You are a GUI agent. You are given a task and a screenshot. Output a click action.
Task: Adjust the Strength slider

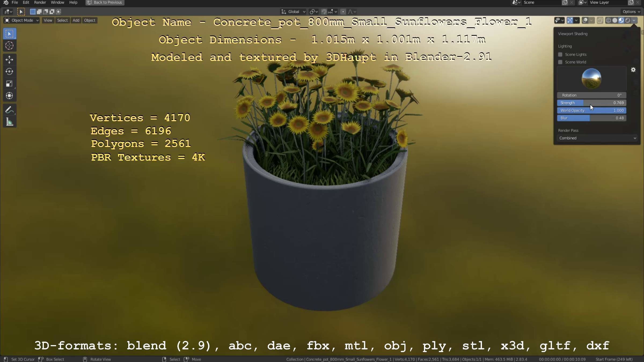tap(592, 103)
